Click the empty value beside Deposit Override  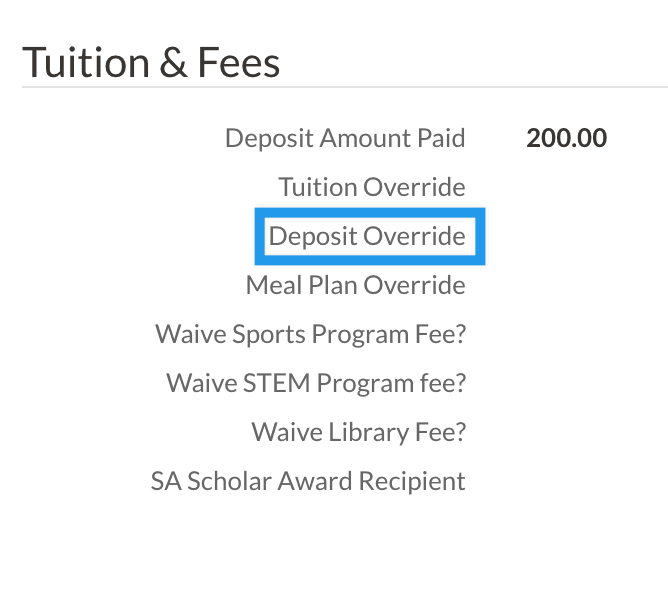point(566,236)
